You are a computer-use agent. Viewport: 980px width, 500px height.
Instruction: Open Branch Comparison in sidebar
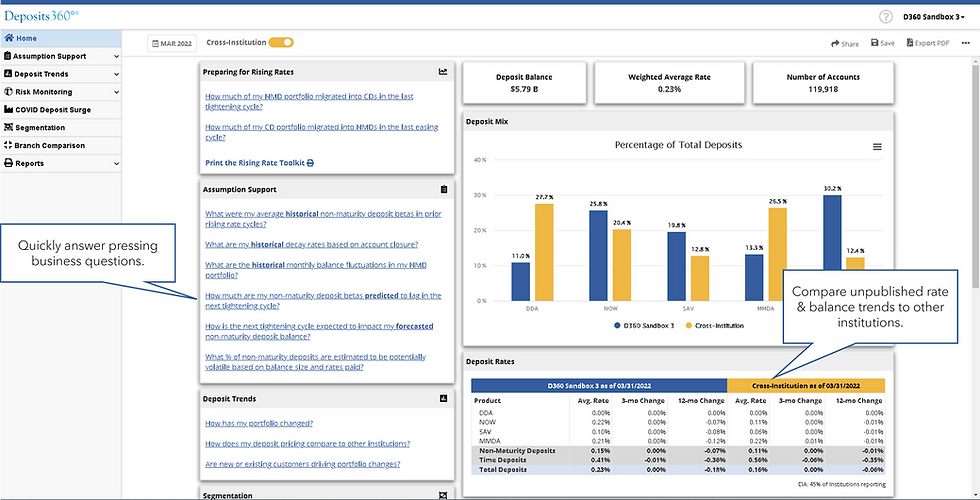point(61,145)
